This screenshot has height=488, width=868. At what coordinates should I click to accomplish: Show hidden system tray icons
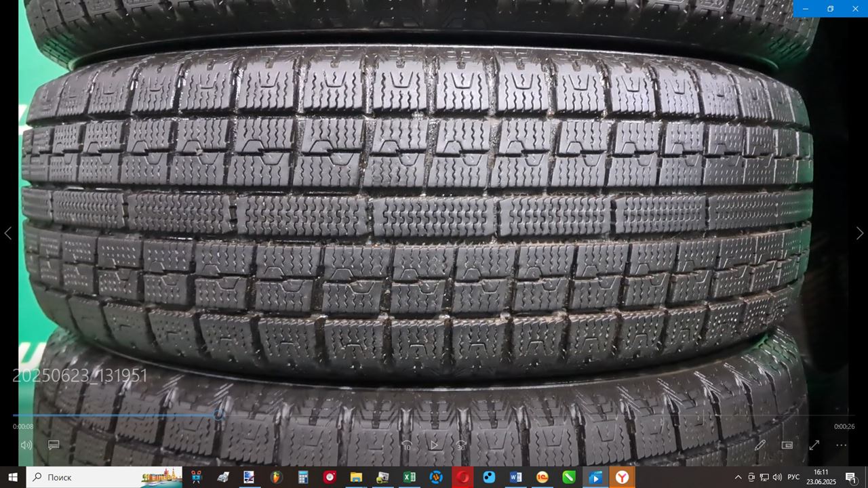(738, 477)
